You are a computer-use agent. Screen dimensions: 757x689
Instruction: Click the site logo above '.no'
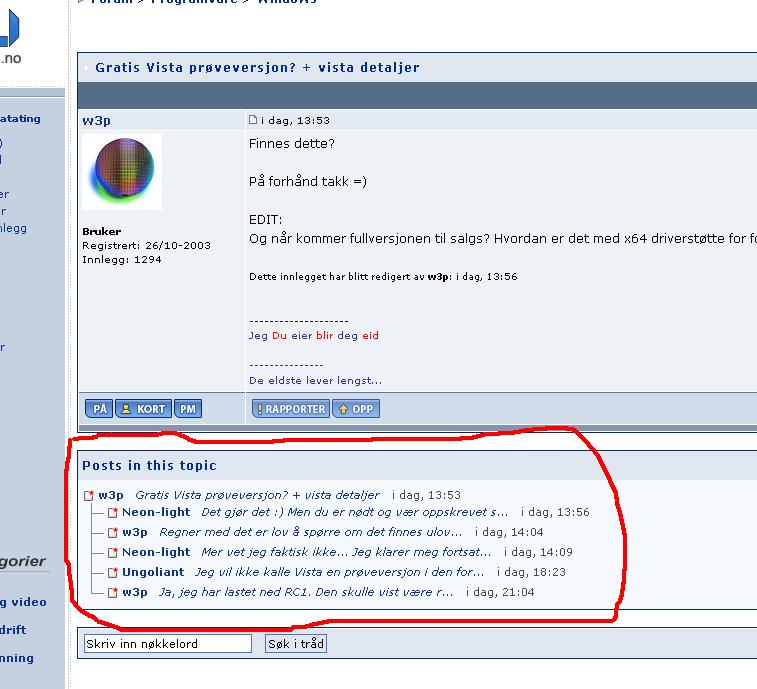(x=10, y=29)
